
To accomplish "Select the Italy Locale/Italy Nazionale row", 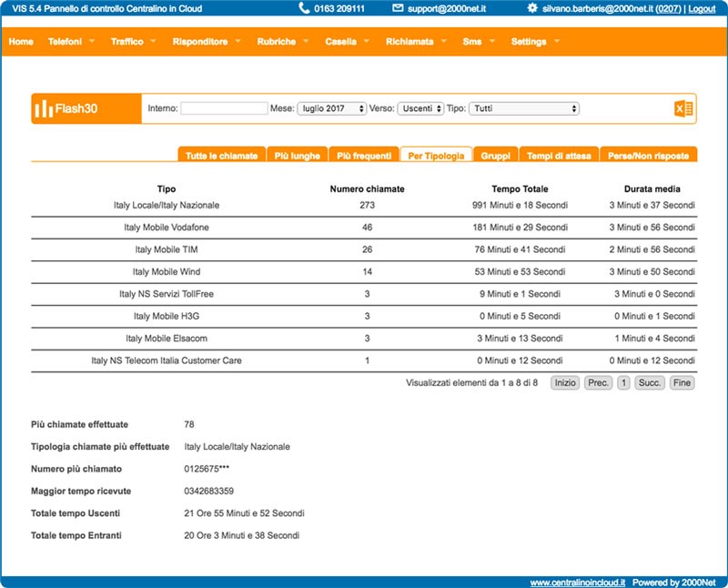I will pos(364,206).
